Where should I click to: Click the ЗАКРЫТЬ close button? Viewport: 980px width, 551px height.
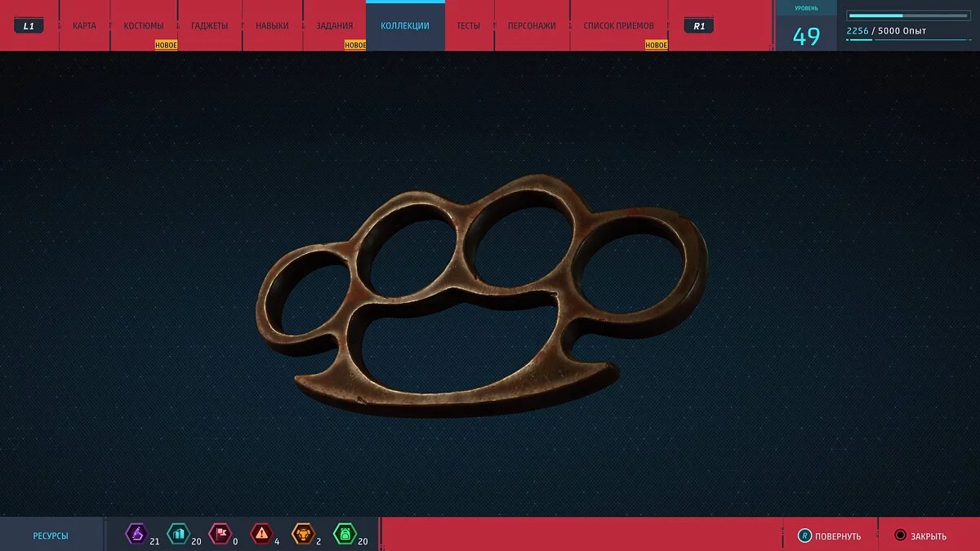pos(920,535)
